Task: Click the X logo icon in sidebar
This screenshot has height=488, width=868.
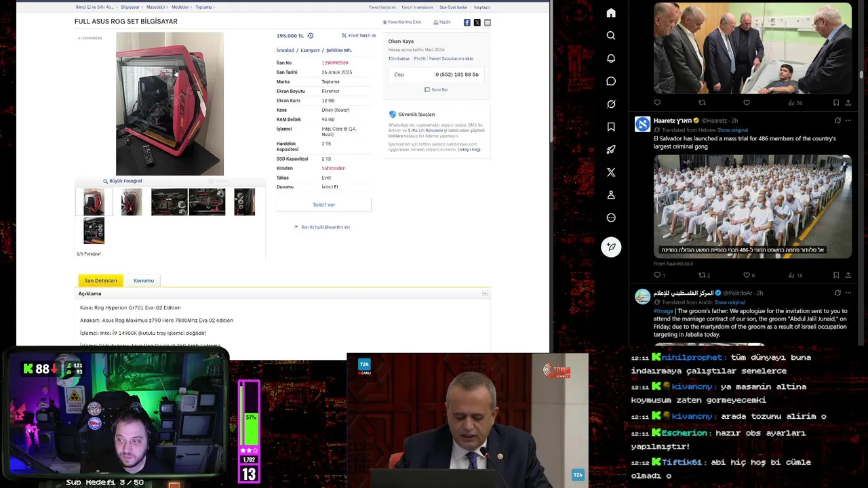Action: (x=611, y=172)
